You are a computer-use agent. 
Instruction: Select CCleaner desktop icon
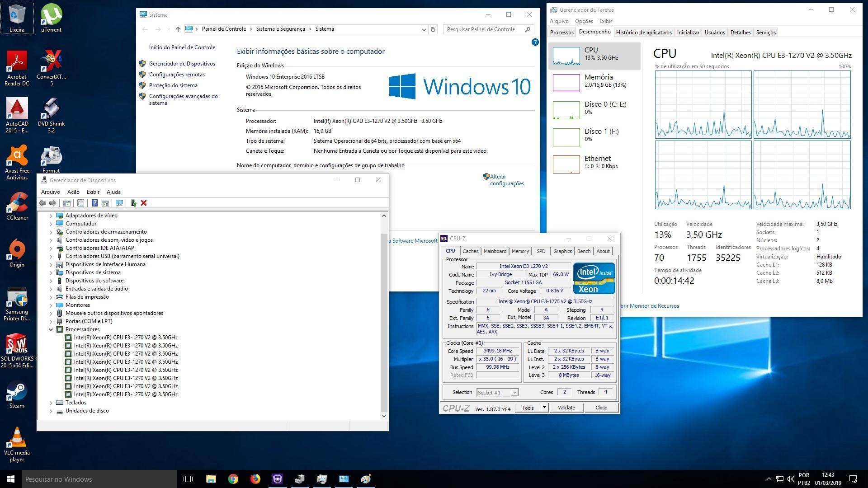click(17, 206)
